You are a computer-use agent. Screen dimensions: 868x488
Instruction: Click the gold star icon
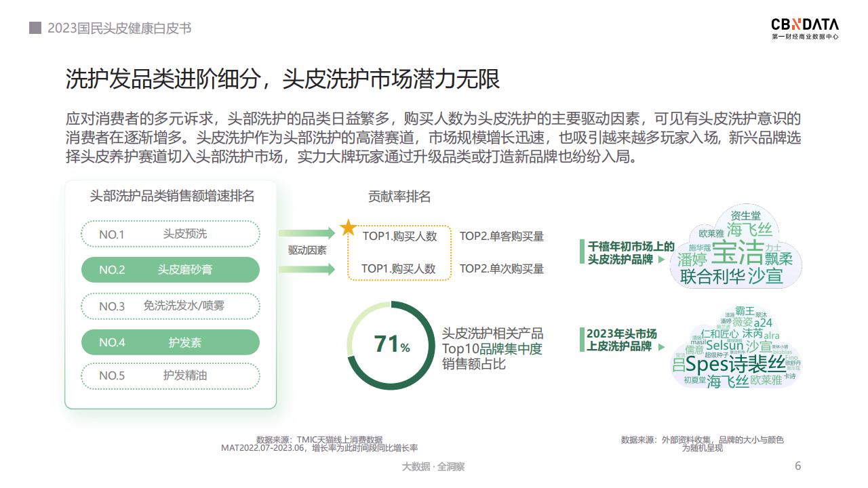point(348,228)
